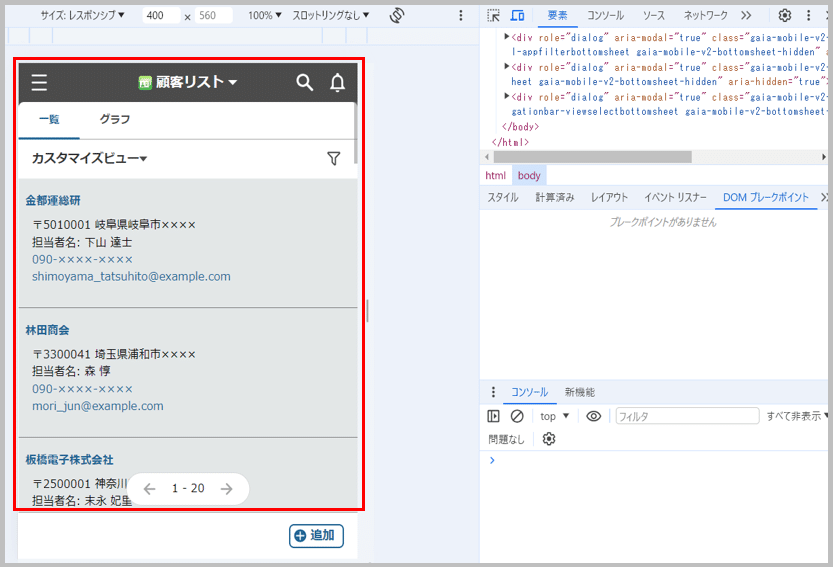Open the 金都運総研 record

(x=53, y=200)
